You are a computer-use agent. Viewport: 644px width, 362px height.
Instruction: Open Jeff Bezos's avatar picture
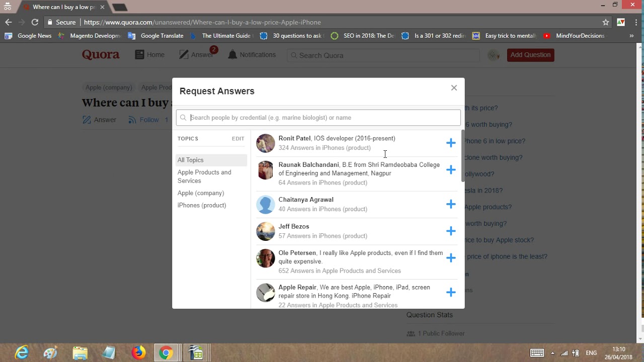pos(266,231)
